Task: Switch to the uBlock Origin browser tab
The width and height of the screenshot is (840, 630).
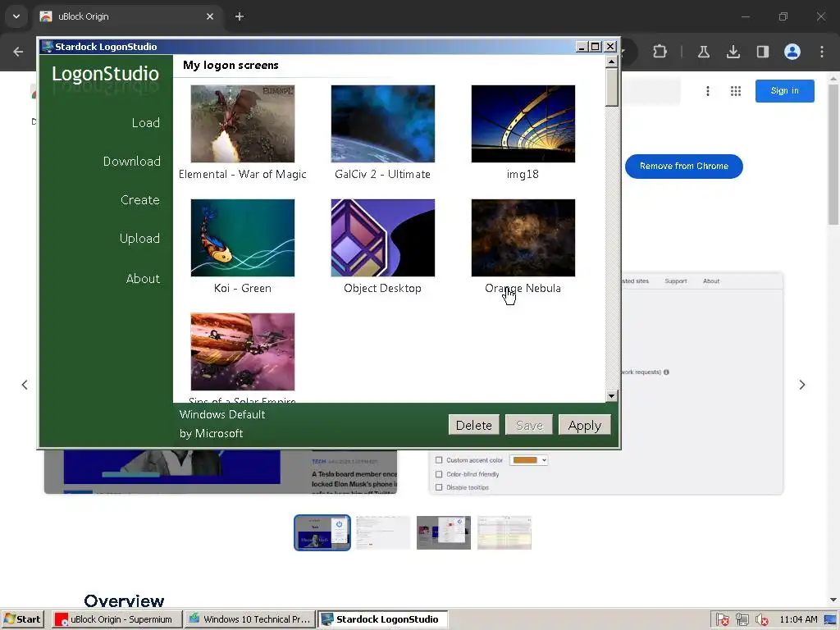Action: 127,16
